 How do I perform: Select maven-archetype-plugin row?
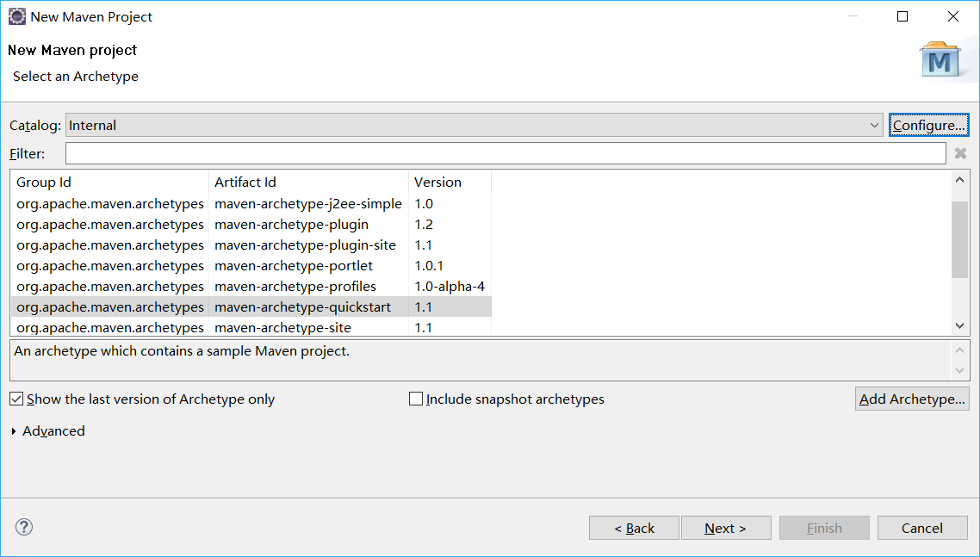click(x=251, y=225)
